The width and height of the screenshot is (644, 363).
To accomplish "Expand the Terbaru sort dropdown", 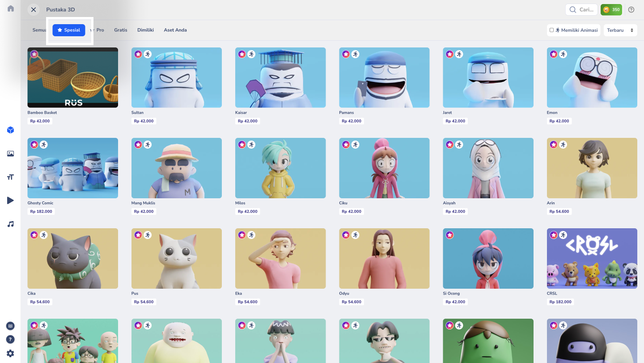I will tap(620, 30).
